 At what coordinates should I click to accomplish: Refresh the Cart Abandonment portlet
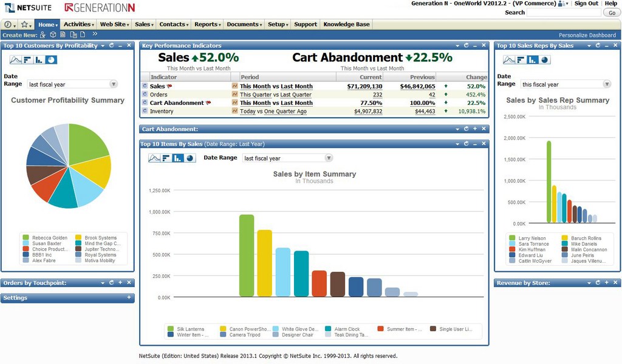pyautogui.click(x=466, y=129)
